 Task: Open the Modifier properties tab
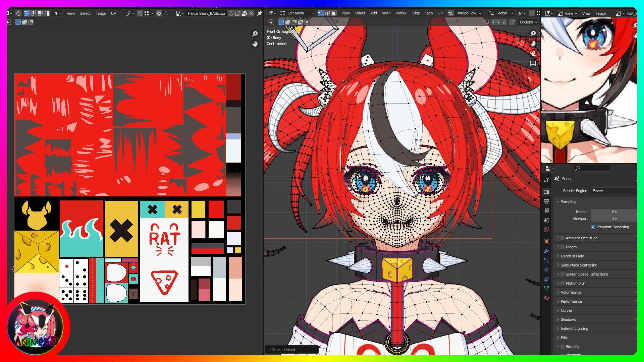tap(546, 251)
